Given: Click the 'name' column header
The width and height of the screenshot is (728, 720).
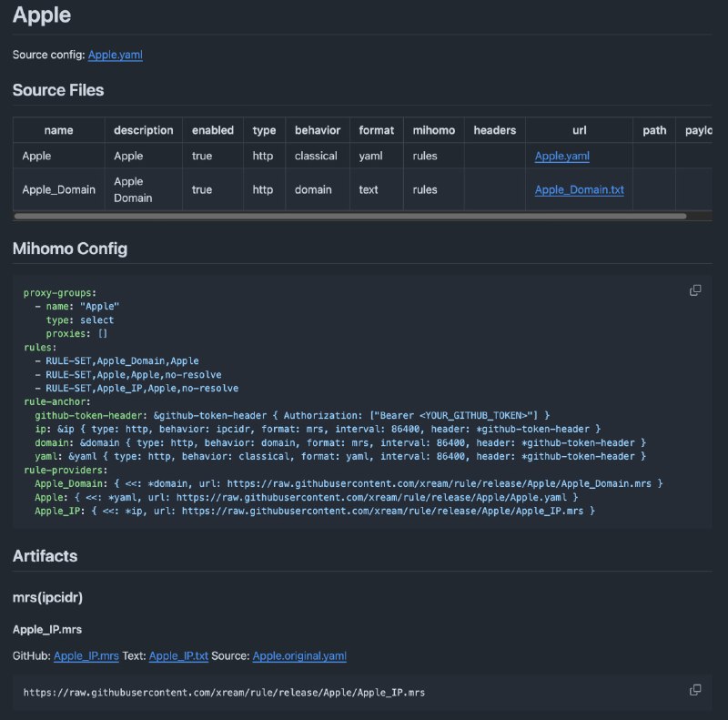Looking at the screenshot, I should tap(58, 130).
